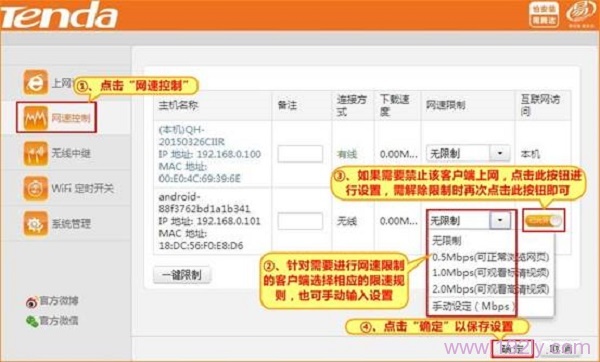
Task: Open the WiFi 定时开关 schedule icon
Action: pos(36,188)
